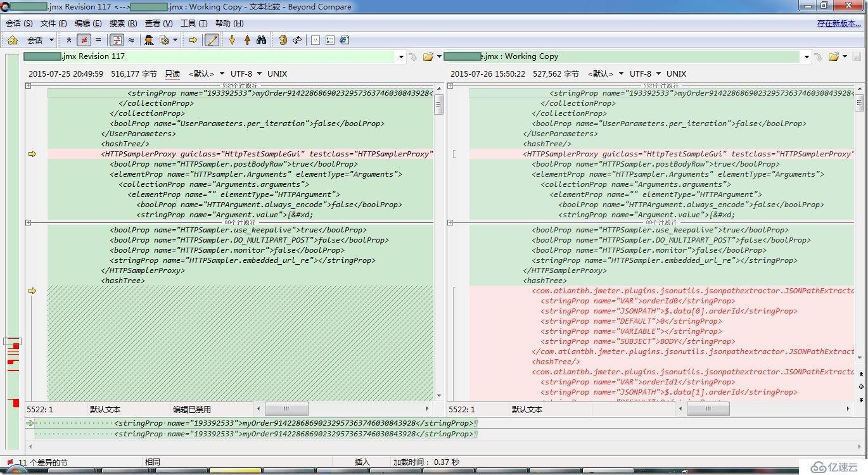The width and height of the screenshot is (868, 475).
Task: Toggle Minor differences (≈) button
Action: (x=131, y=40)
